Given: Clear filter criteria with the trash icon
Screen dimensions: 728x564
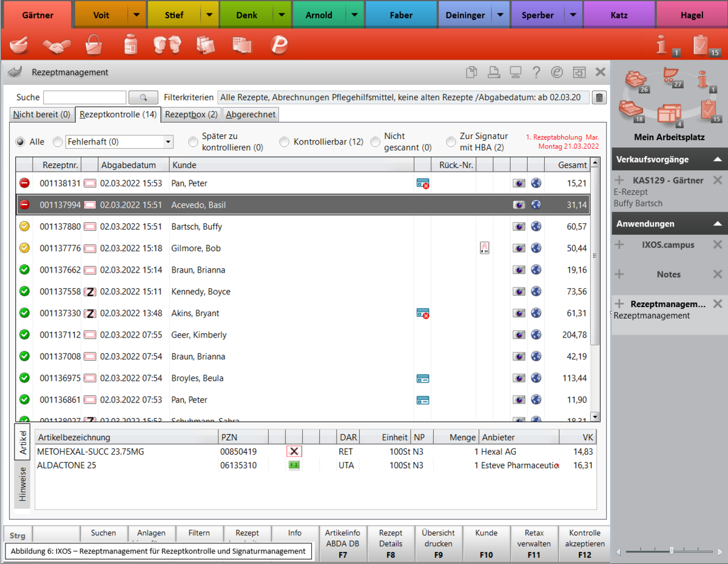Looking at the screenshot, I should [599, 97].
